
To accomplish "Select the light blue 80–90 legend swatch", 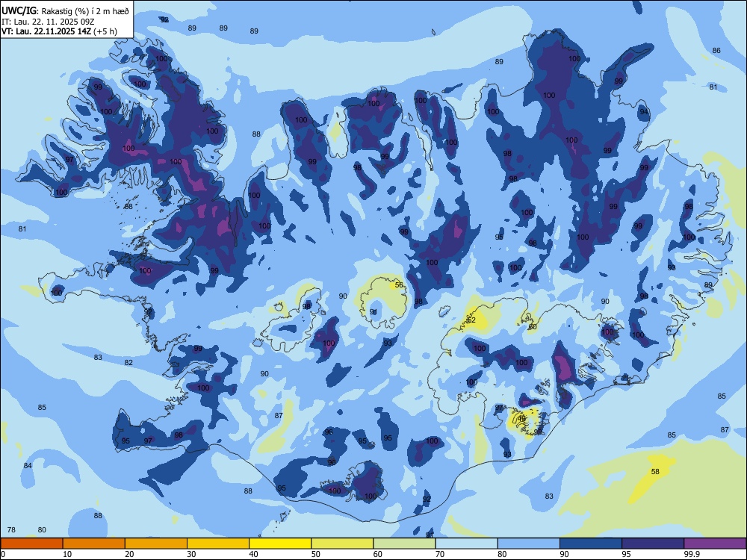I will [529, 544].
